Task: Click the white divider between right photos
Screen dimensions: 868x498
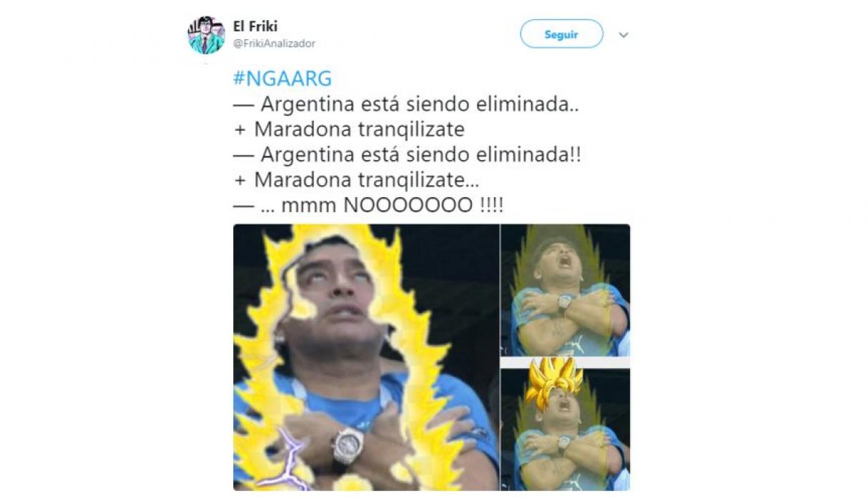Action: click(x=566, y=362)
